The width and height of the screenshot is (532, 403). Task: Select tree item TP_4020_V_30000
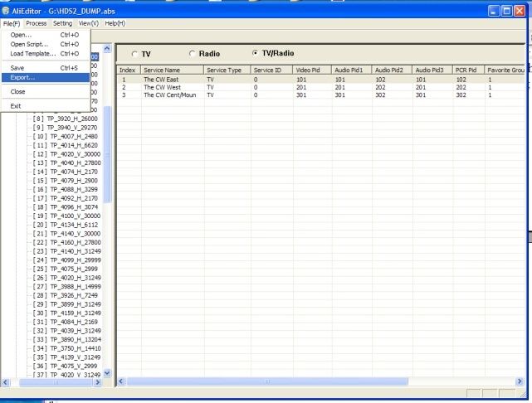point(76,154)
